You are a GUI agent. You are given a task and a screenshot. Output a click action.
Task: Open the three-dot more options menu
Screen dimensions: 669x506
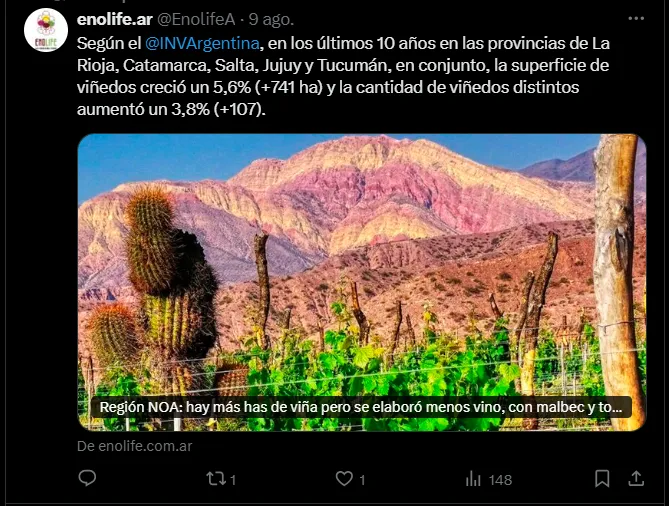click(x=636, y=19)
